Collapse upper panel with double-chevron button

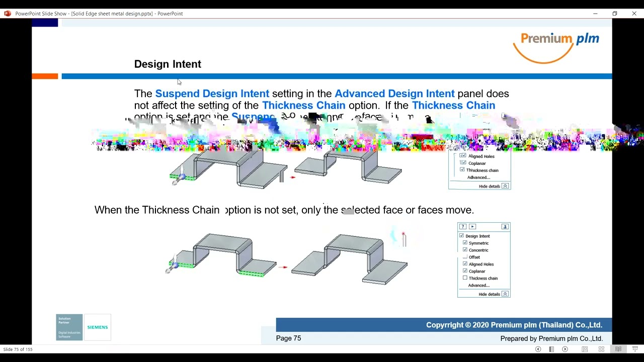(x=505, y=186)
